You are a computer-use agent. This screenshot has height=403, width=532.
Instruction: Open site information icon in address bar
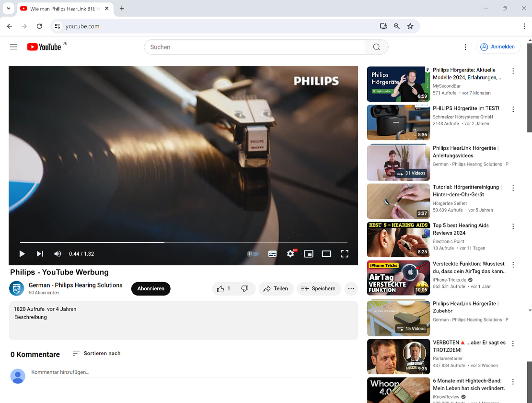point(58,26)
